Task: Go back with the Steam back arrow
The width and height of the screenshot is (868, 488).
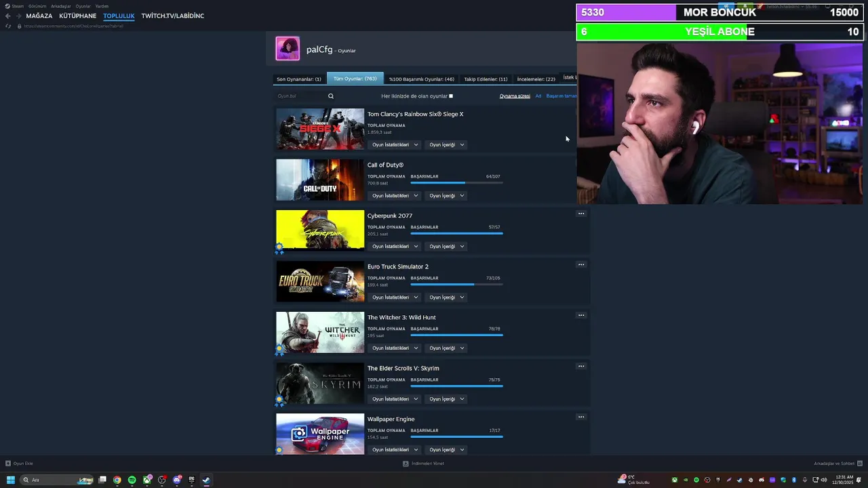Action: point(8,16)
